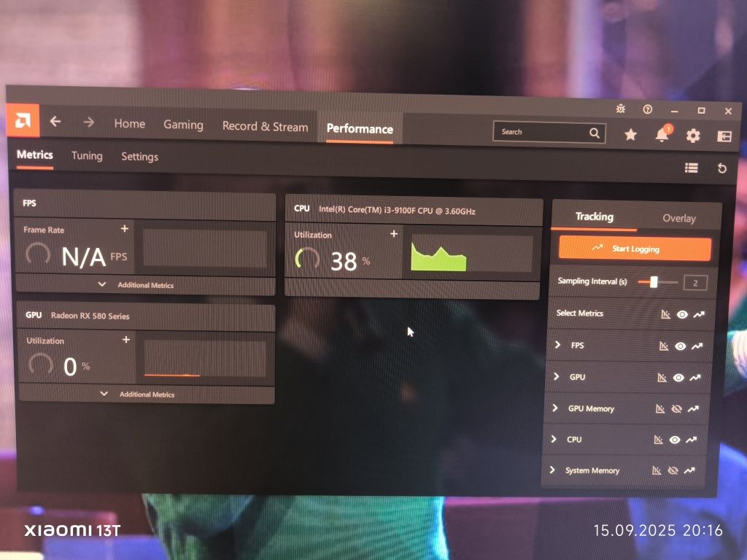This screenshot has height=560, width=747.
Task: Click the Sampling Interval slider
Action: point(657,282)
